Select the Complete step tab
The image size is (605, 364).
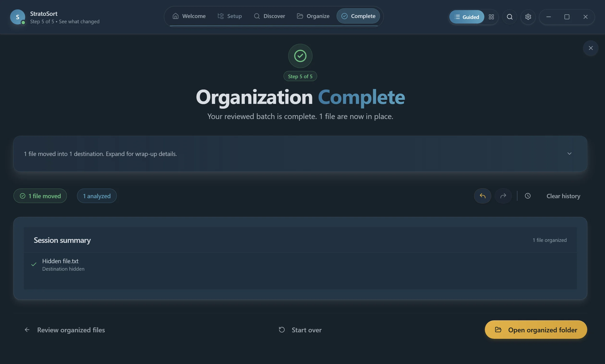[x=358, y=16]
